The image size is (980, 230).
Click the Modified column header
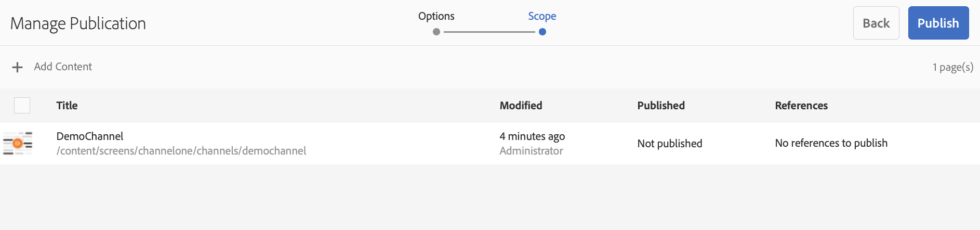point(521,106)
